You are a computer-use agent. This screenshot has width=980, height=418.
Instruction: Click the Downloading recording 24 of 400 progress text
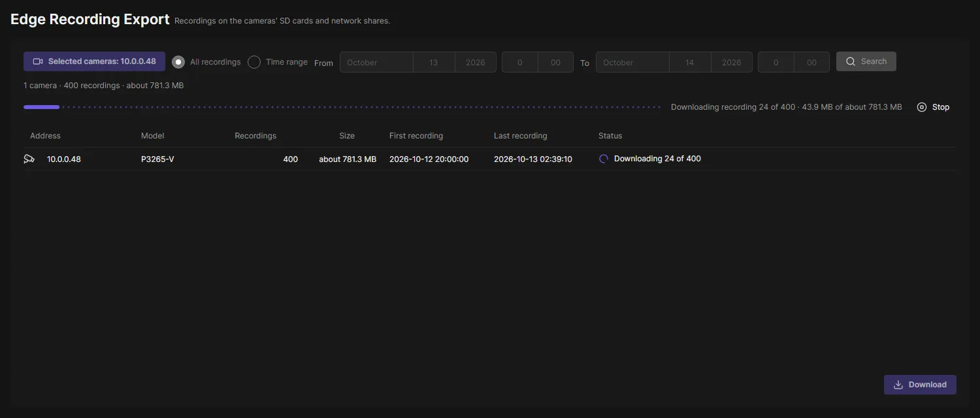point(787,107)
